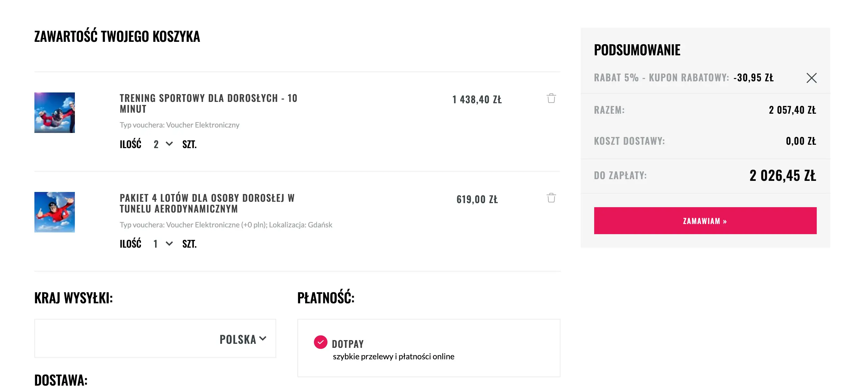The height and width of the screenshot is (388, 868).
Task: Remove Pakiet 4 Lotów using trash icon
Action: click(x=551, y=198)
